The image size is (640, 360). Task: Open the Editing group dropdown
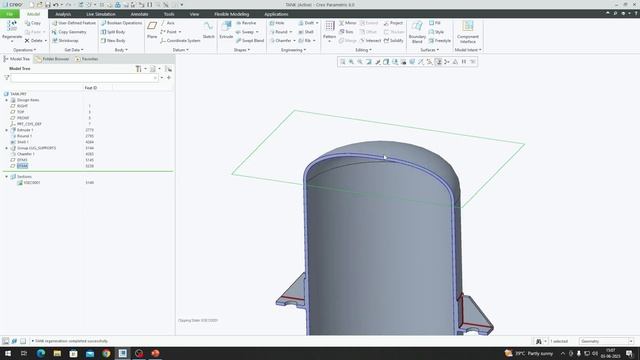click(363, 50)
